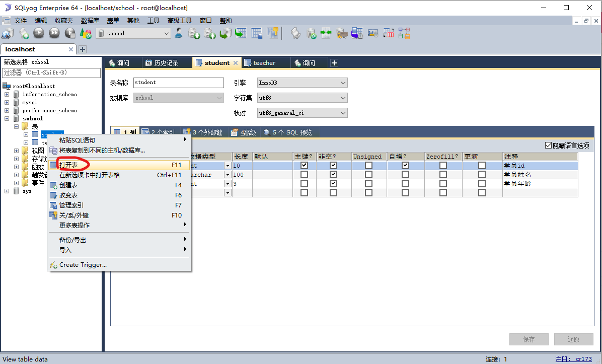Close the student tab
602x364 pixels.
pos(236,63)
